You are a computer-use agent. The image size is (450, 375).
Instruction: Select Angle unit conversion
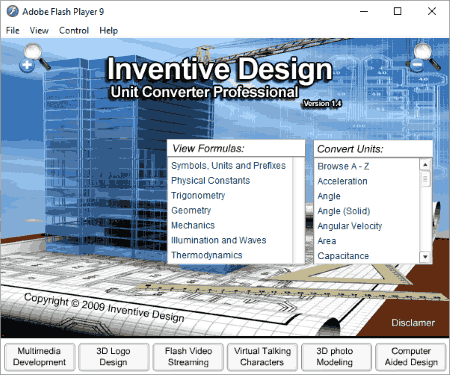(x=329, y=196)
